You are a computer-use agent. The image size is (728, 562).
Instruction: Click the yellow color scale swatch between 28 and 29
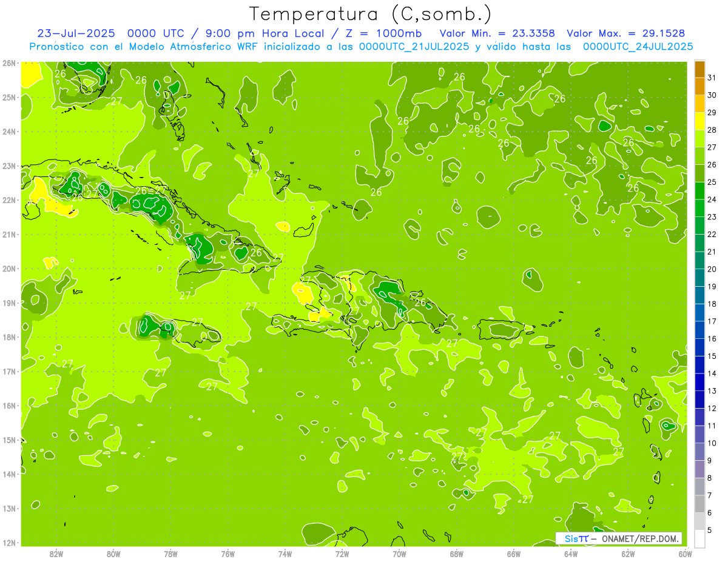tap(699, 121)
